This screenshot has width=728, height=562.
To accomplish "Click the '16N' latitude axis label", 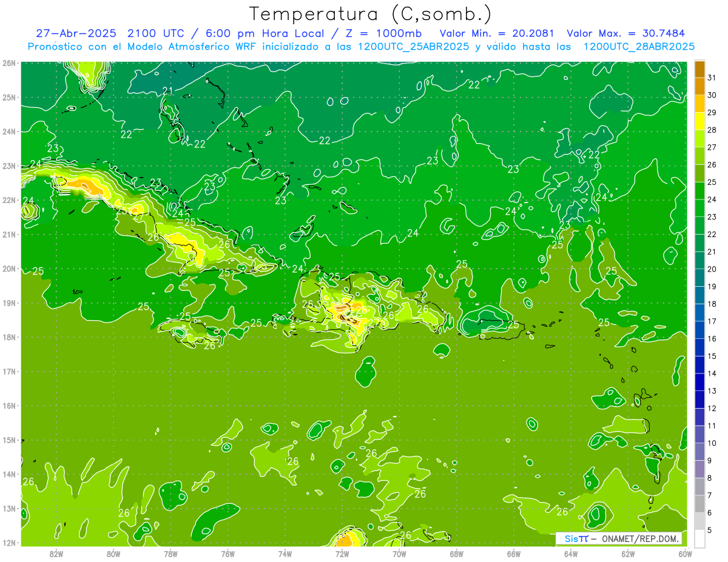I will [x=8, y=406].
